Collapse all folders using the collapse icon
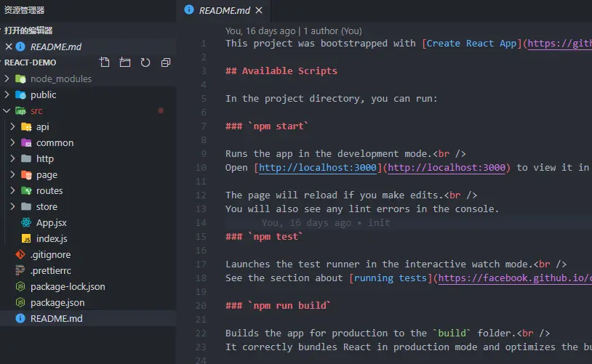 point(166,62)
